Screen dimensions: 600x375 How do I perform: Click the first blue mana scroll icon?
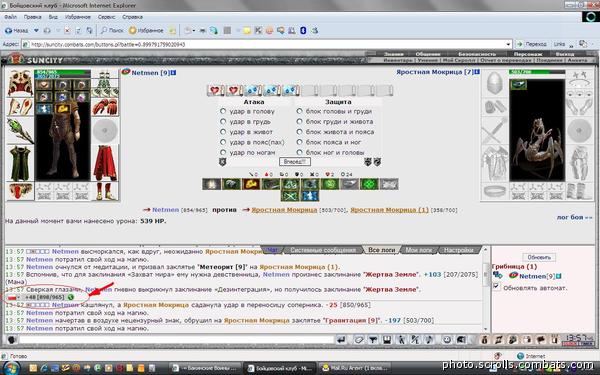pyautogui.click(x=253, y=90)
